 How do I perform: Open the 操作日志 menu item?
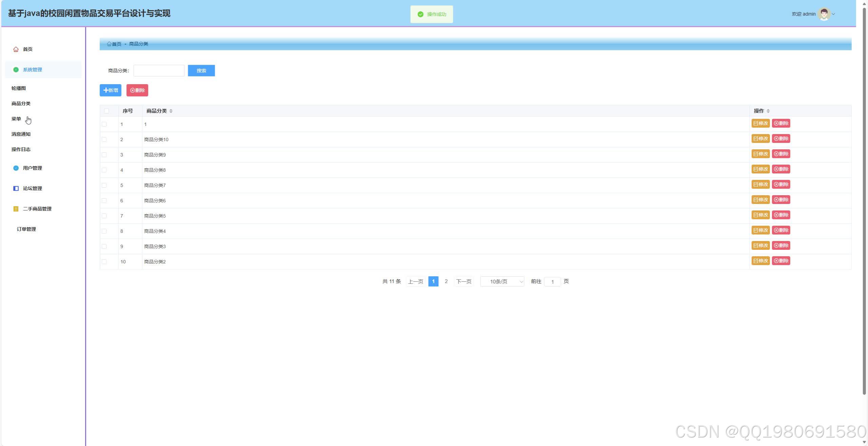tap(21, 149)
